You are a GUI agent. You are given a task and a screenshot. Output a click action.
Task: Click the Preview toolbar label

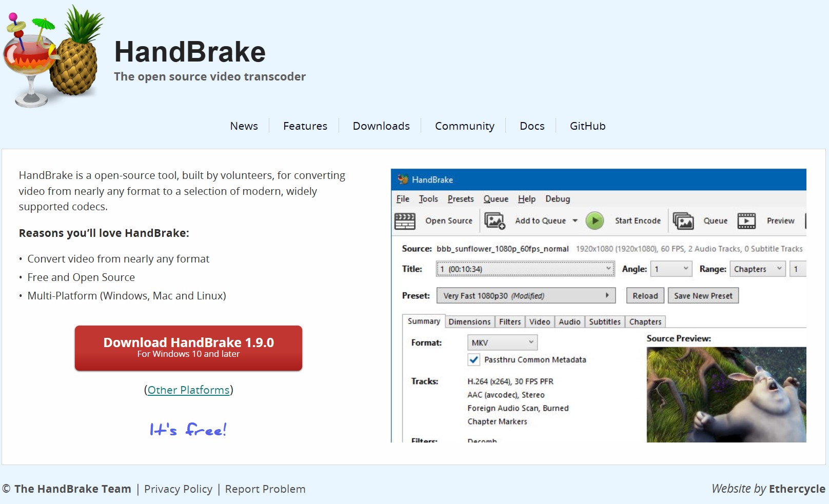781,221
